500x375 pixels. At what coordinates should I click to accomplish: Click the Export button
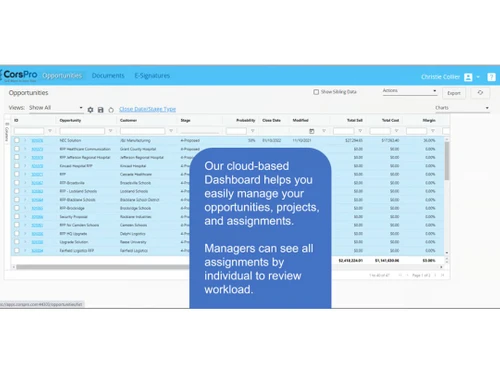coord(454,93)
